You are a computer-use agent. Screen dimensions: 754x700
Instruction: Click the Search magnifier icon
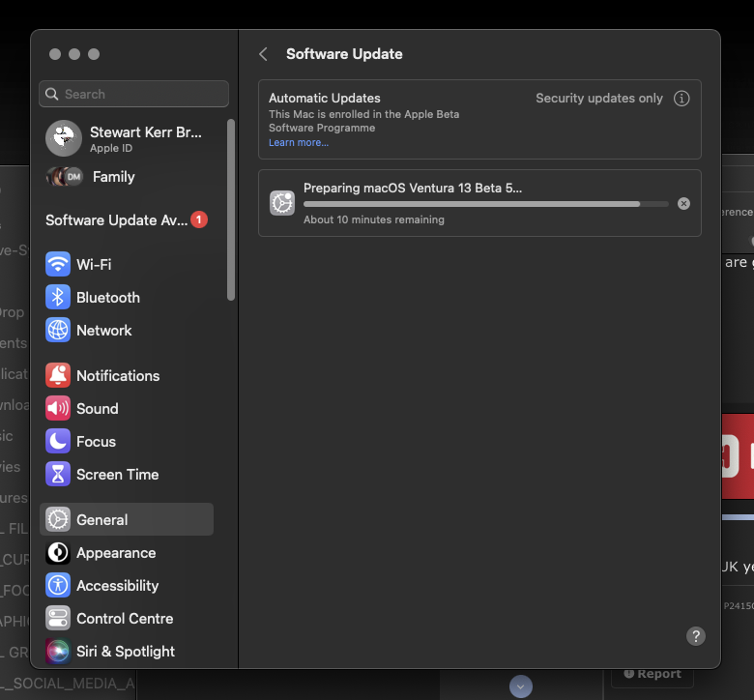[x=52, y=94]
